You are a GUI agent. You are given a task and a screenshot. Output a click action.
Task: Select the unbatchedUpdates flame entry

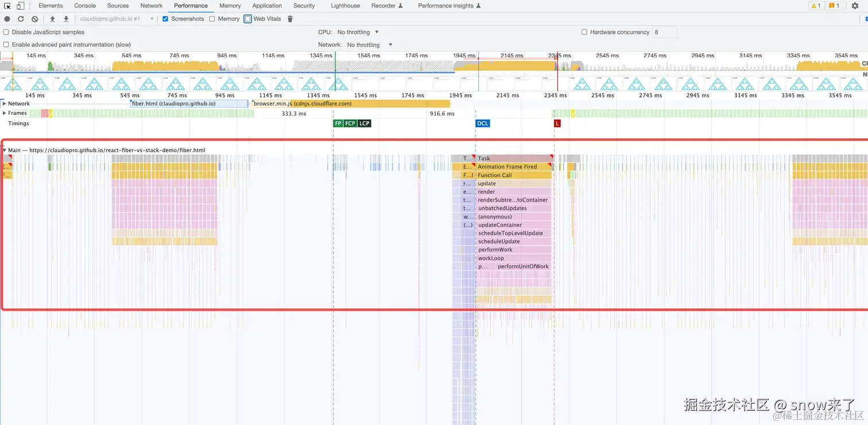tap(514, 208)
